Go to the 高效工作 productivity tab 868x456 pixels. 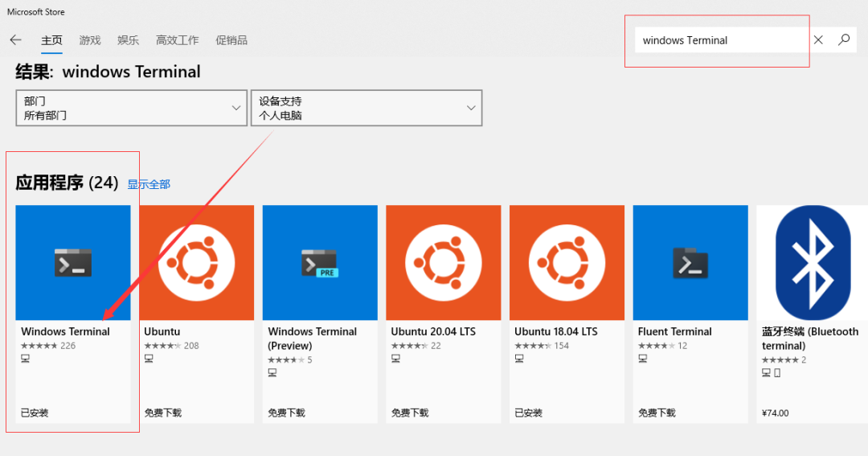pyautogui.click(x=177, y=40)
